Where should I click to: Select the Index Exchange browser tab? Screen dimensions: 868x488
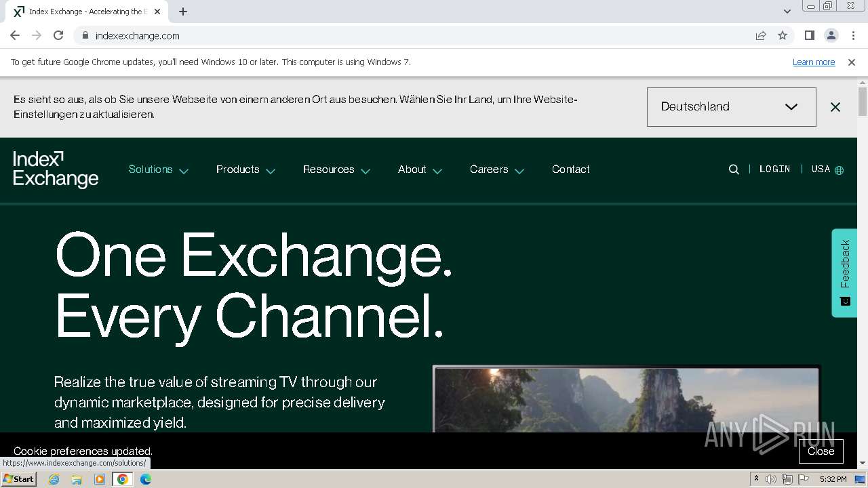tap(88, 12)
